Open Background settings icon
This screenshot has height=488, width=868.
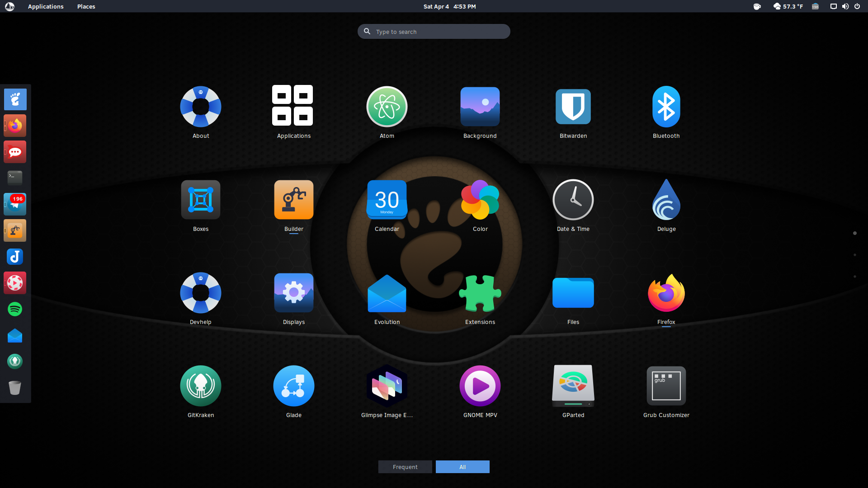pos(480,107)
